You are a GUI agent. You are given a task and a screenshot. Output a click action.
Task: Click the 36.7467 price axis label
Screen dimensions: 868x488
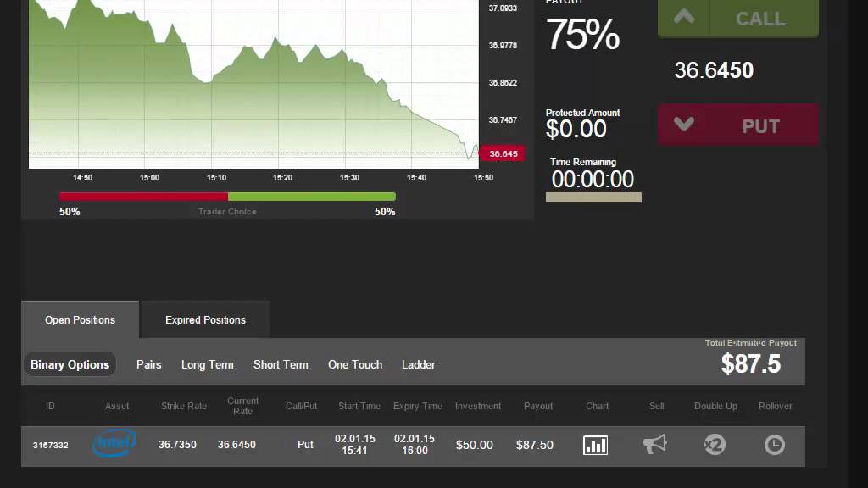503,119
